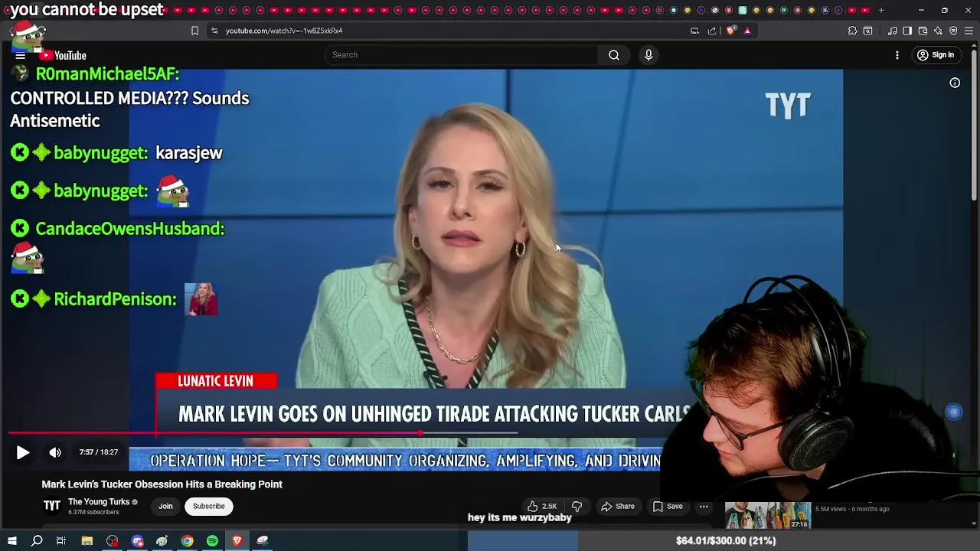Share the page from the address bar
The image size is (980, 551).
[x=712, y=31]
